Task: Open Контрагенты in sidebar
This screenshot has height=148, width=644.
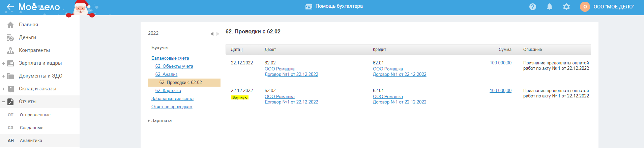Action: click(x=34, y=50)
